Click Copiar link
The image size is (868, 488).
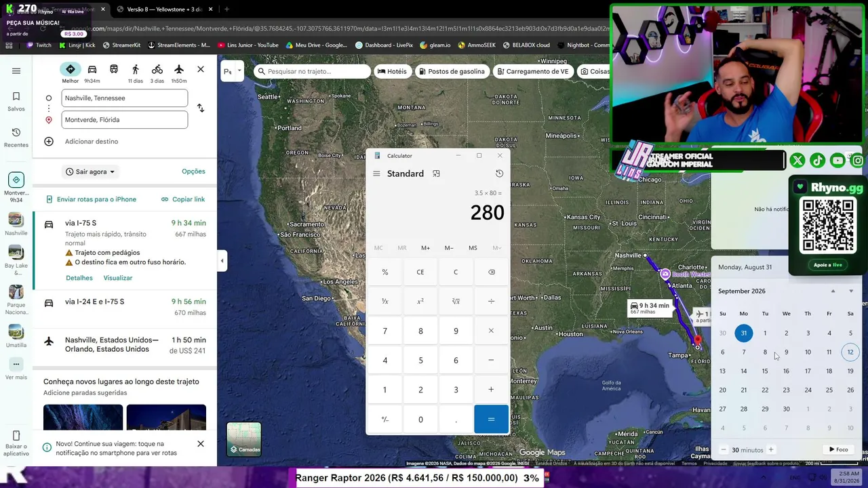coord(183,199)
